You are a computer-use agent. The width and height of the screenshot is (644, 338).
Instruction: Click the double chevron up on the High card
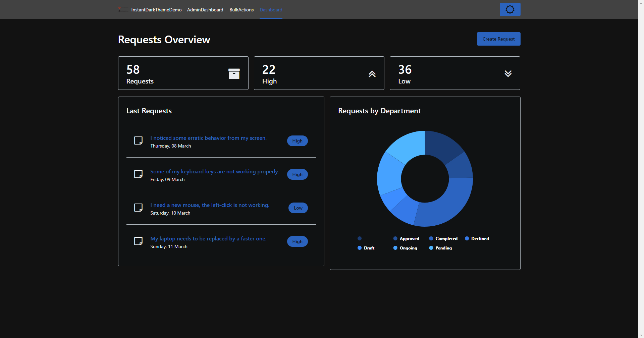(x=372, y=74)
